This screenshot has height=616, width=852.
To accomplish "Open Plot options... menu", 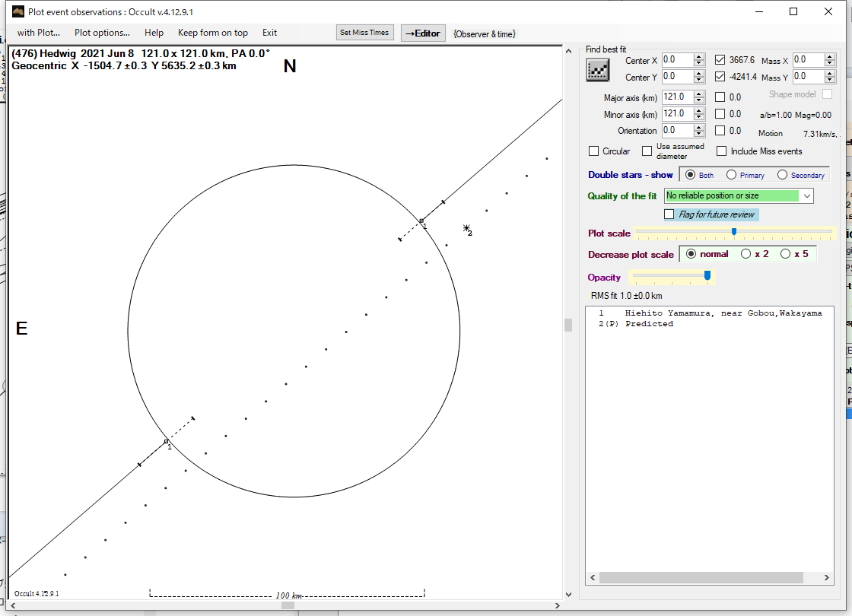I will tap(102, 33).
